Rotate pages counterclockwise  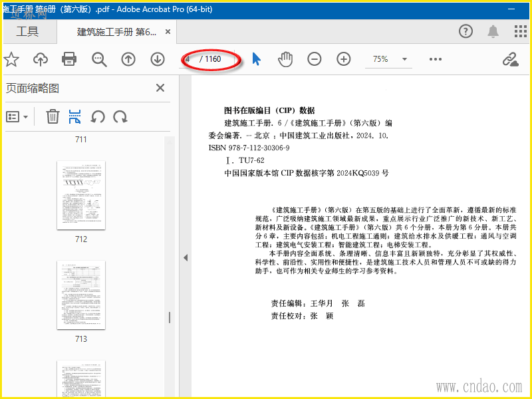tap(98, 117)
